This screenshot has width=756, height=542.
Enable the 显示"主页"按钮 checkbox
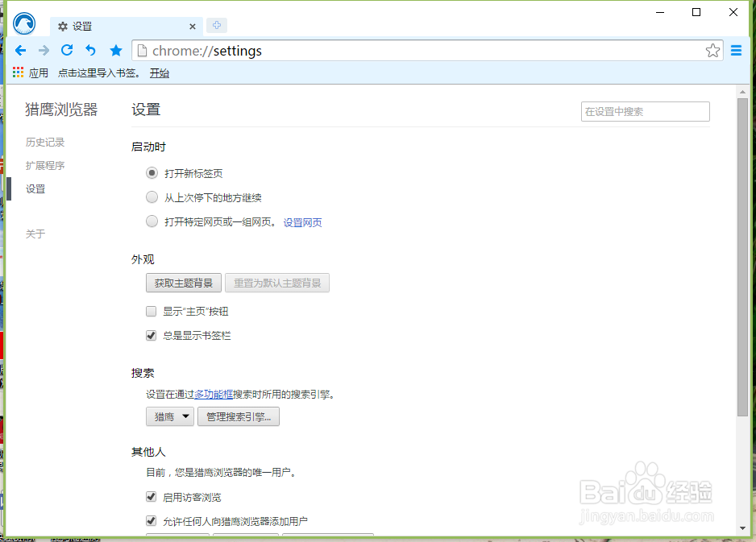pyautogui.click(x=151, y=311)
